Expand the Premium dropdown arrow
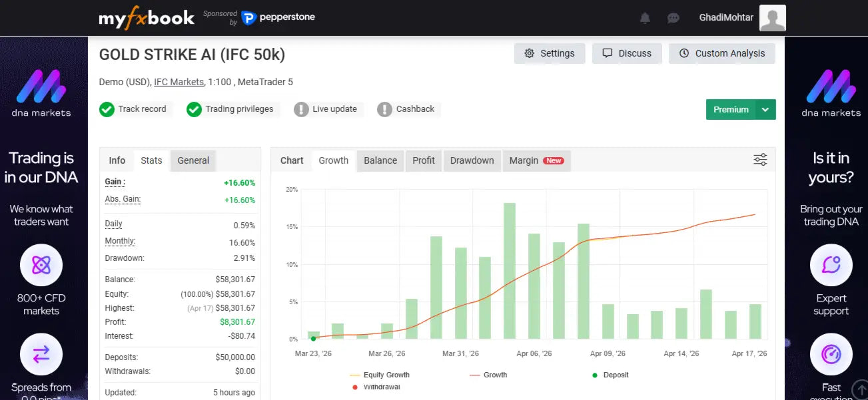The image size is (868, 400). tap(765, 110)
